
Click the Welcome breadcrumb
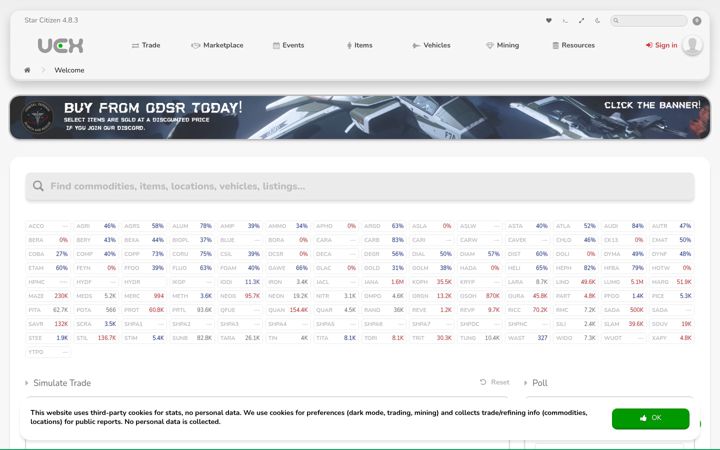tap(69, 70)
